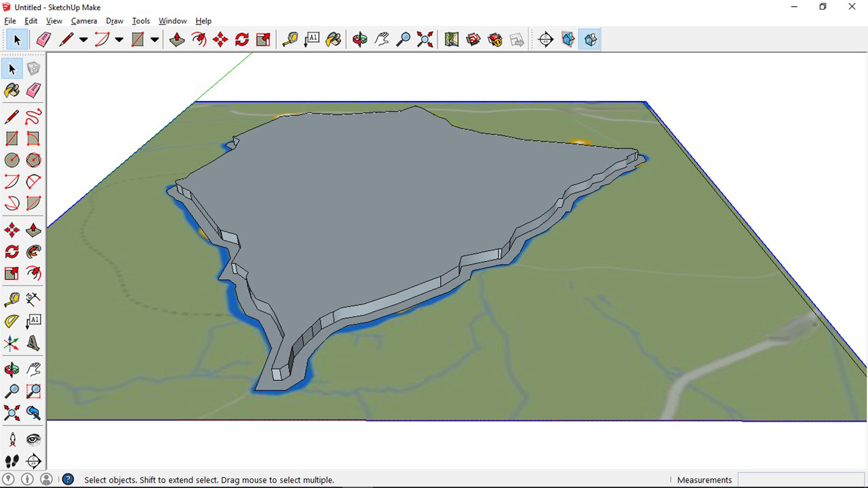This screenshot has height=488, width=868.
Task: Click Tape Measure in the top toolbar
Action: tap(290, 39)
